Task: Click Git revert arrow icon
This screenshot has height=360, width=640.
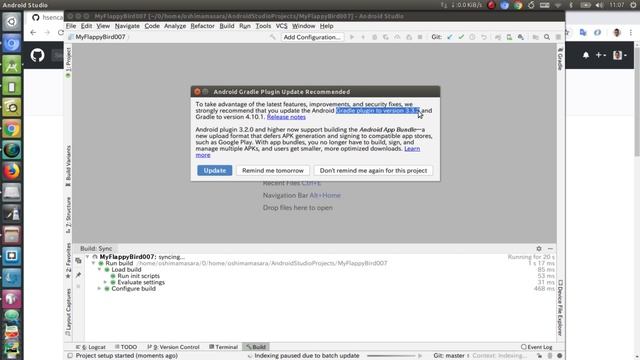Action: coord(484,37)
